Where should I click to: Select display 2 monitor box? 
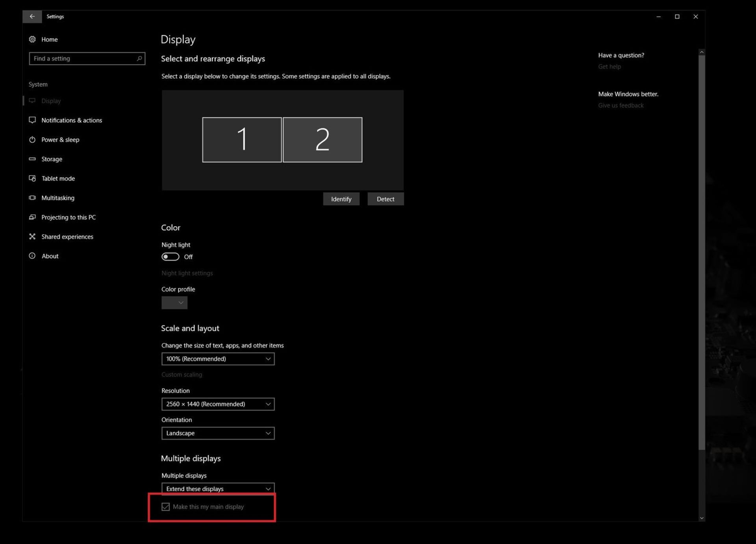coord(322,140)
